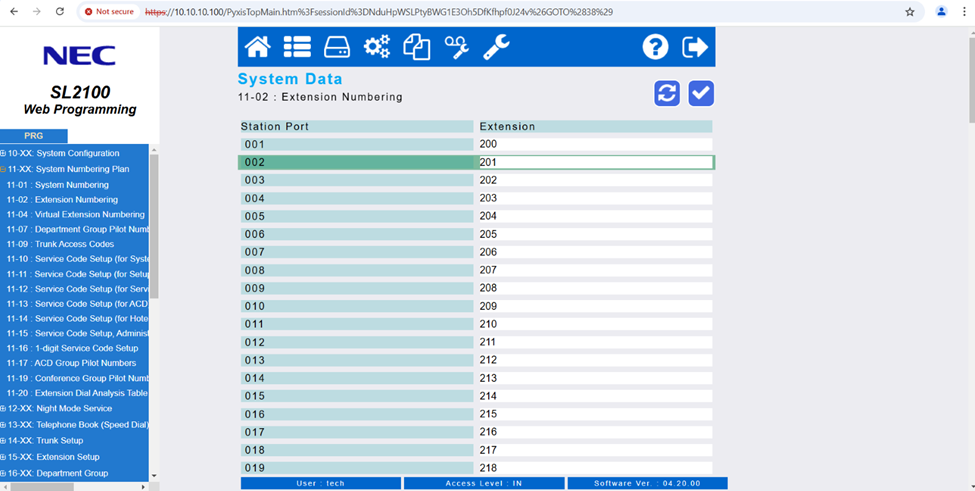
Task: Expand the 14-XX Trunk Setup node
Action: [3, 441]
